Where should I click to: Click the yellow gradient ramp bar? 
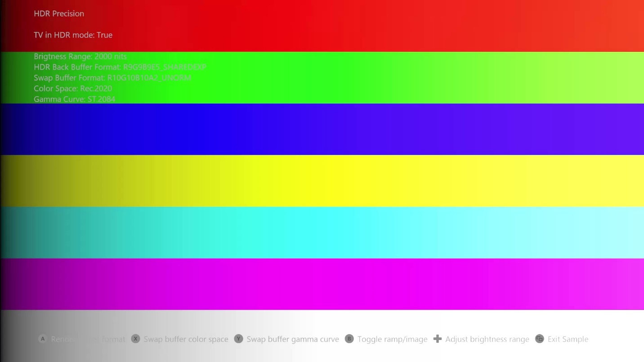[322, 181]
